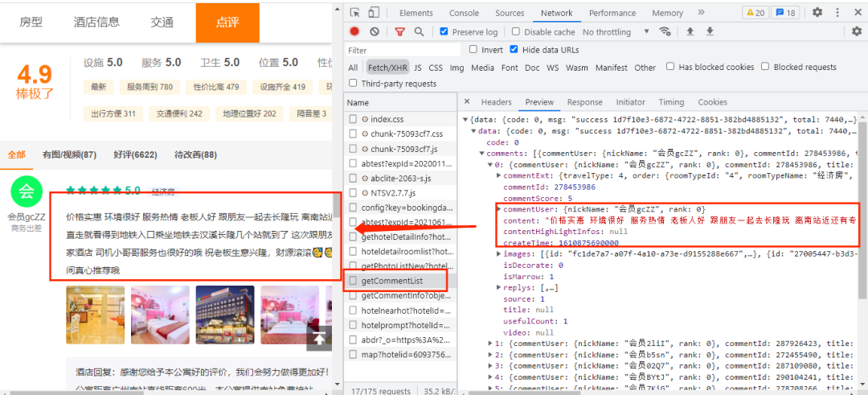Filter requests by JS type
This screenshot has width=868, height=395.
(x=417, y=68)
